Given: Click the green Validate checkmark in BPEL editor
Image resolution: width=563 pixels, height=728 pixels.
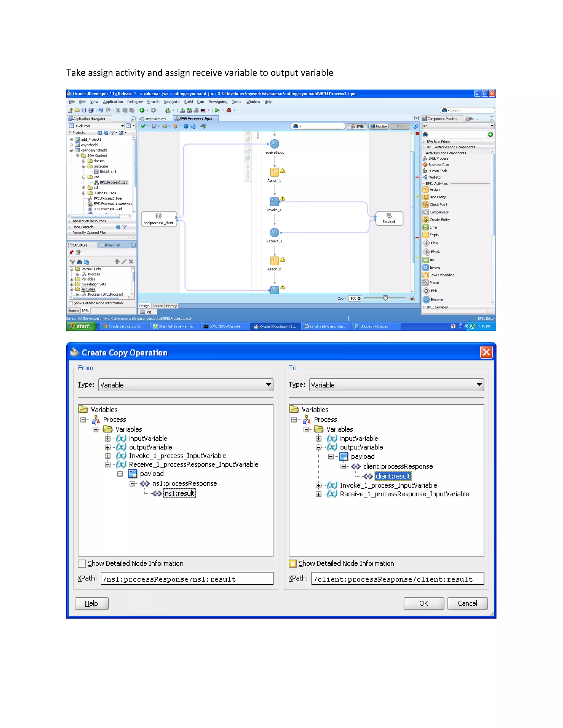Looking at the screenshot, I should click(x=143, y=126).
